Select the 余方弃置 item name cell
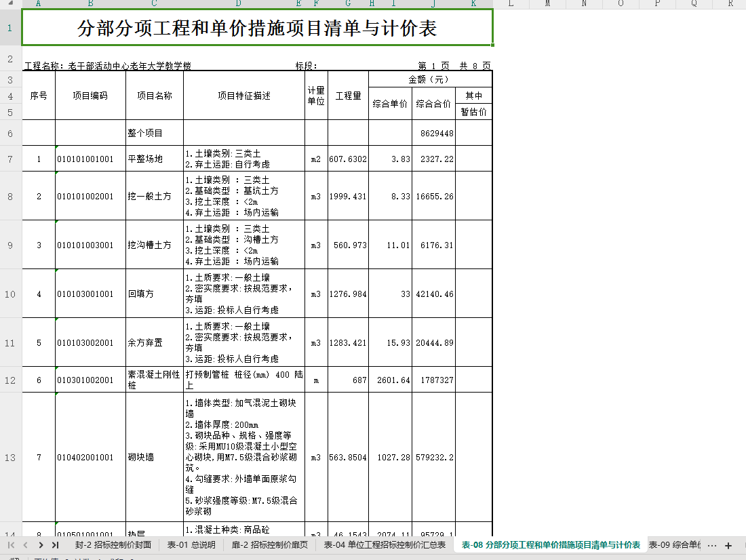Image resolution: width=746 pixels, height=560 pixels. click(155, 342)
